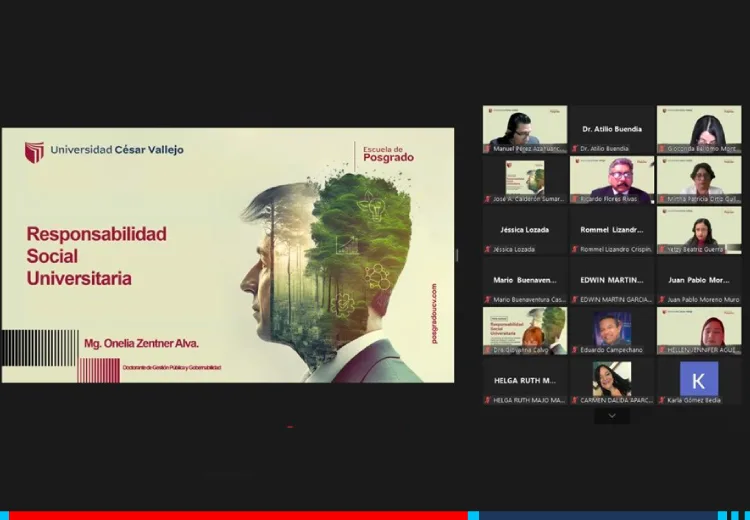
Task: Click the Universidad César Vallejo logo
Action: click(x=104, y=152)
